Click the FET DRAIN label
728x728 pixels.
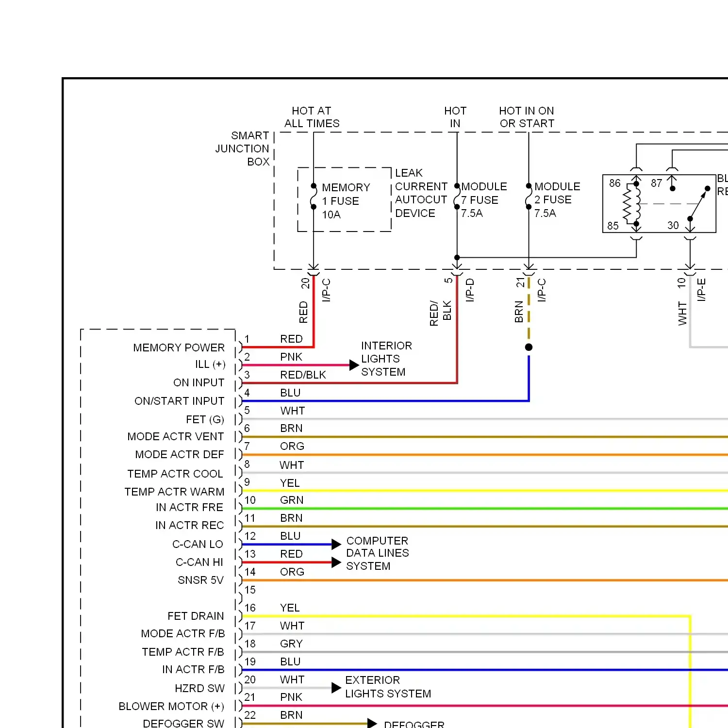(x=196, y=616)
